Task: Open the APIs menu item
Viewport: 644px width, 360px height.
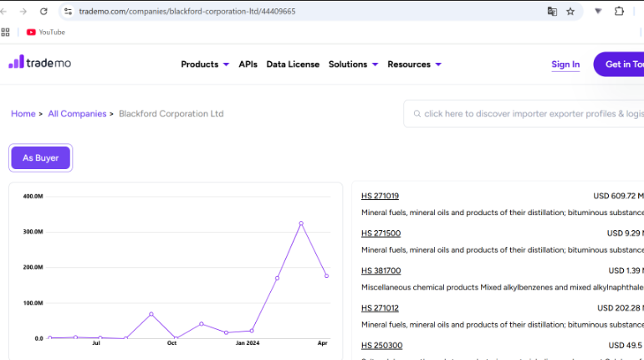Action: coord(248,64)
